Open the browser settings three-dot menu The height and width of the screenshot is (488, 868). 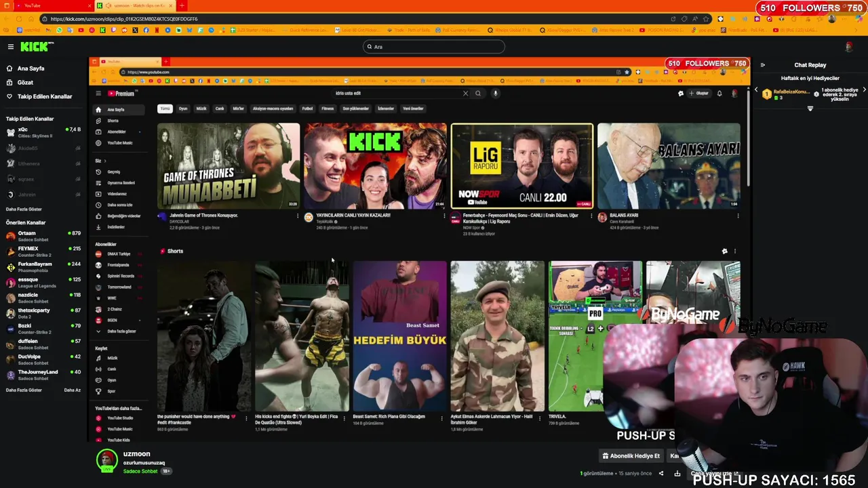tap(844, 19)
